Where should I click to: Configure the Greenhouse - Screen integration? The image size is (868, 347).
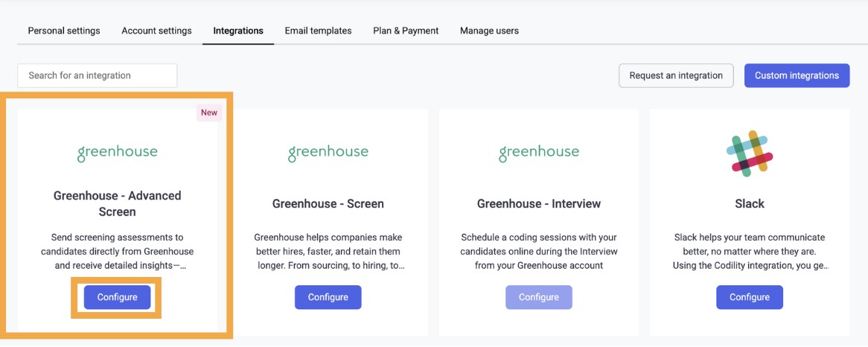tap(328, 297)
